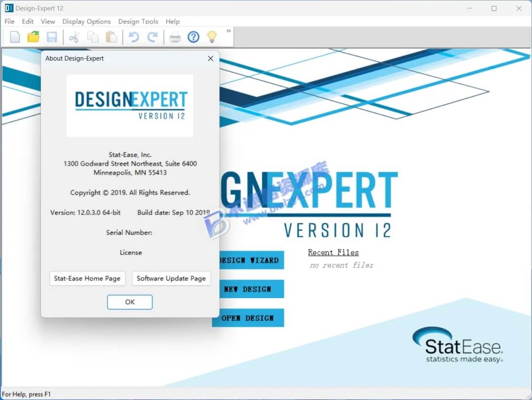Click the Stat-Ease Home Page button
Viewport: 532px width, 400px height.
pyautogui.click(x=87, y=278)
